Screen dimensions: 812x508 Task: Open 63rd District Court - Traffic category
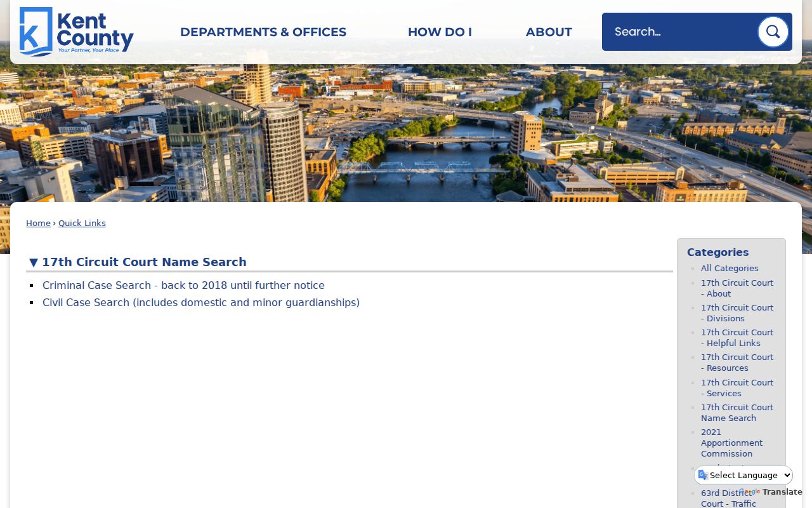[728, 498]
